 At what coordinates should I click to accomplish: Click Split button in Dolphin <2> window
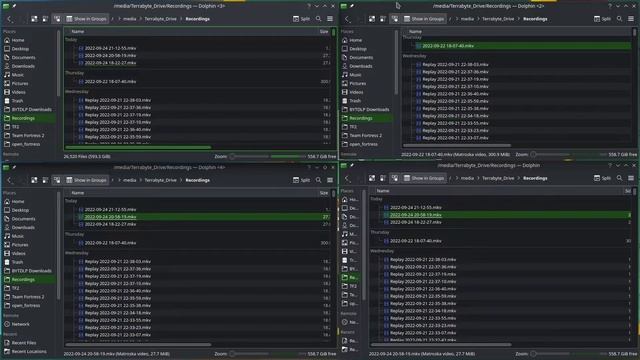click(602, 19)
